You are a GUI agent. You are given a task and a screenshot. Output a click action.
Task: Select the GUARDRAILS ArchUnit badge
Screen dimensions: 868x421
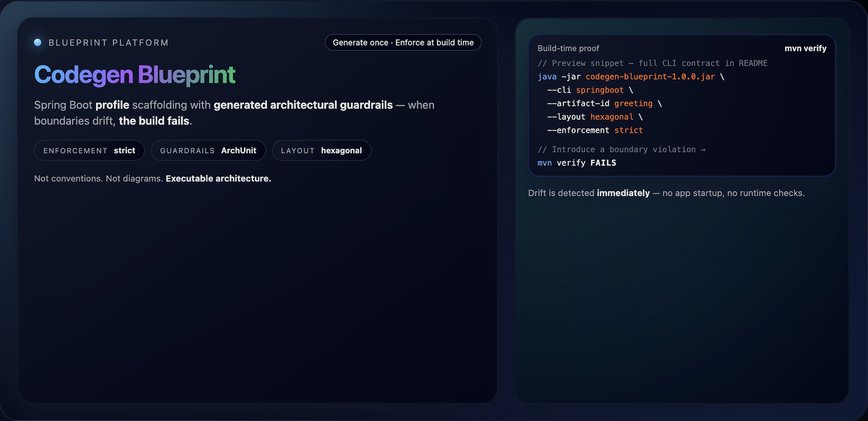pyautogui.click(x=208, y=151)
